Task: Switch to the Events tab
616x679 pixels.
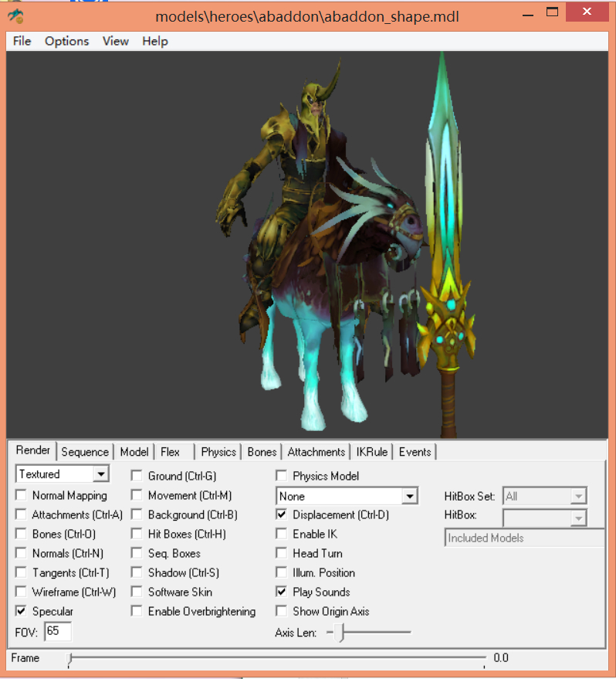Action: point(415,452)
